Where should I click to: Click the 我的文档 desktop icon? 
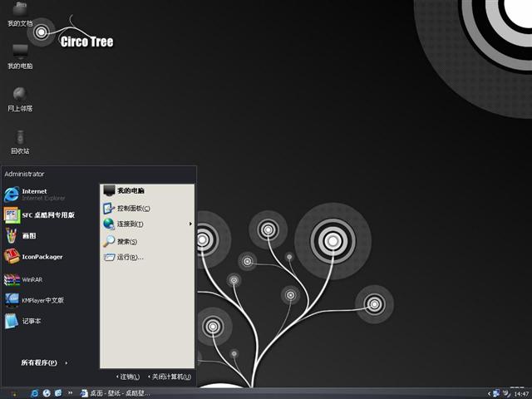click(x=20, y=13)
